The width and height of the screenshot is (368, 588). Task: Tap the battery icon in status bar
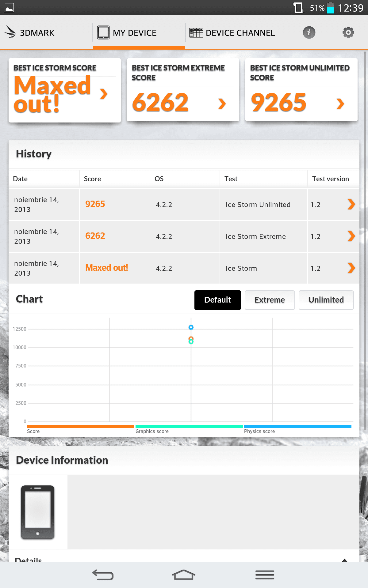click(330, 8)
